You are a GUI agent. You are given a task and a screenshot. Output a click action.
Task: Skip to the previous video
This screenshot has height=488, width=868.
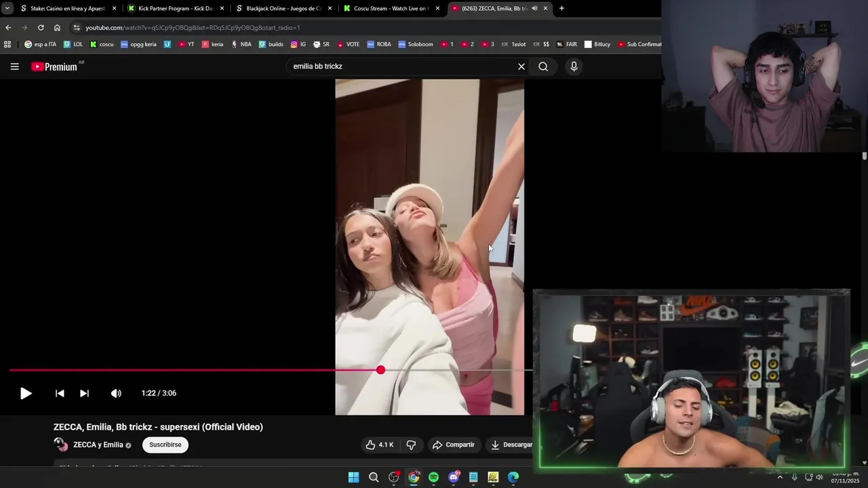tap(60, 393)
